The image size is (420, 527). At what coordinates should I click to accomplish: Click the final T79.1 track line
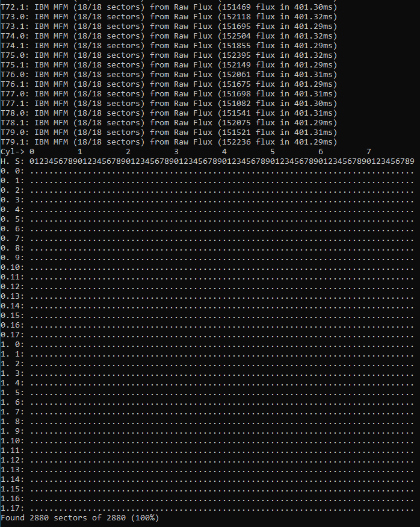click(168, 142)
